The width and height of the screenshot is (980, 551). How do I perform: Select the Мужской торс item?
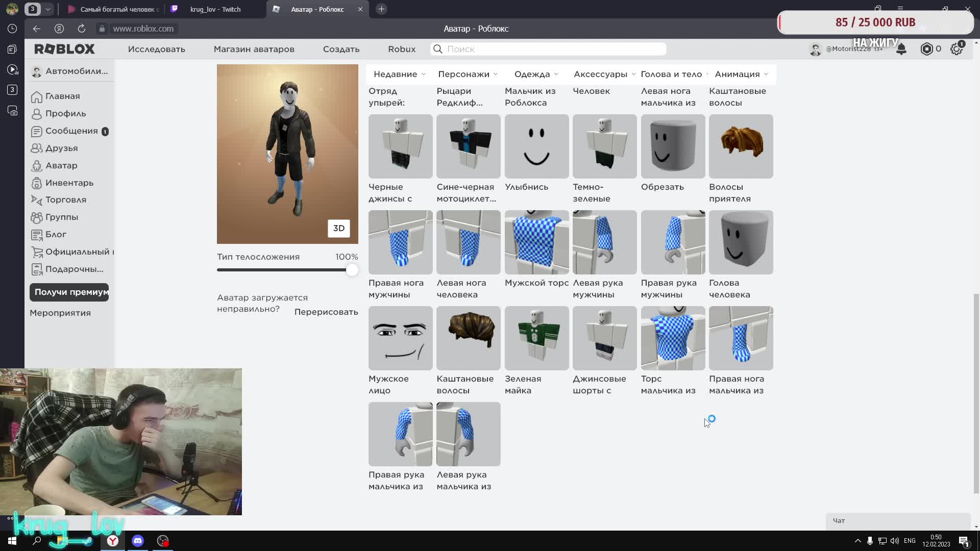point(536,242)
